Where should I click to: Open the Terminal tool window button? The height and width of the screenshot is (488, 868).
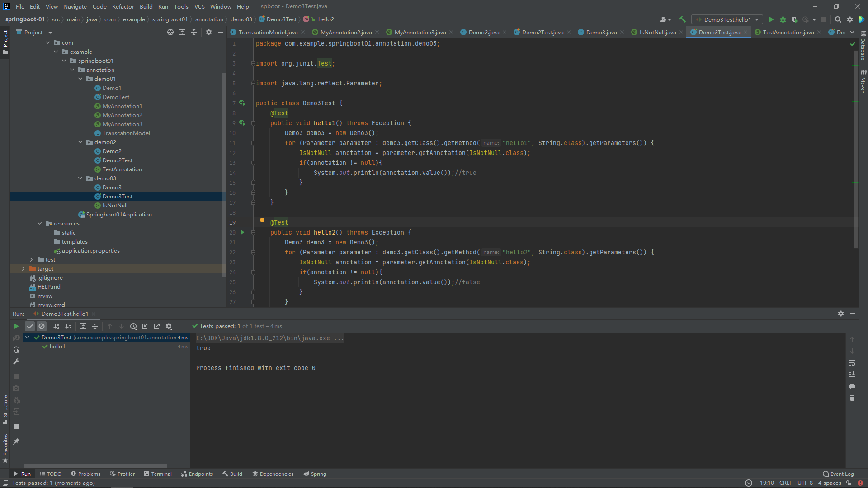(158, 474)
